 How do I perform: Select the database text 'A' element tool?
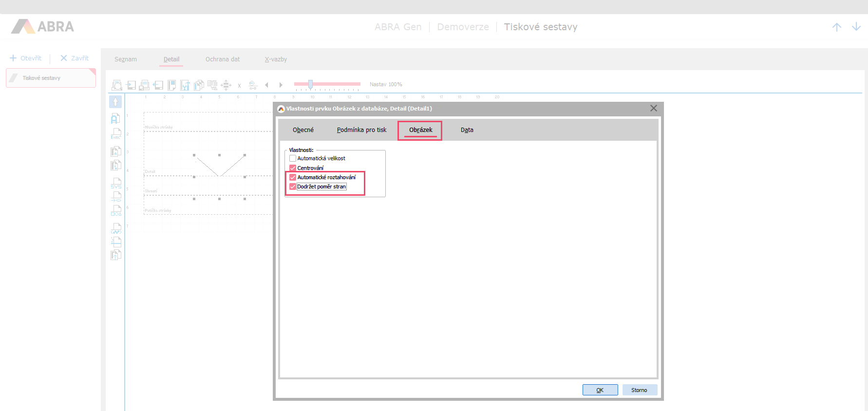coord(115,151)
